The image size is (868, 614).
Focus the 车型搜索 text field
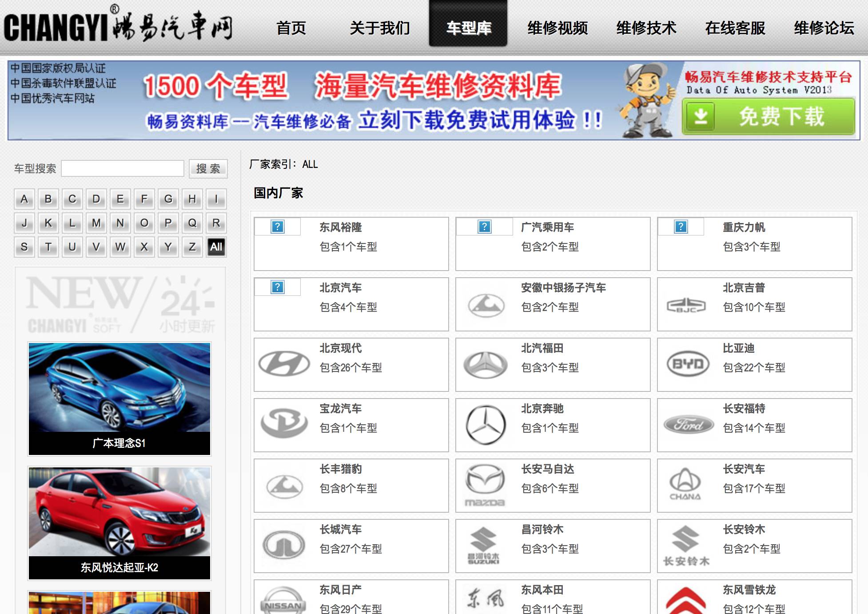click(123, 169)
